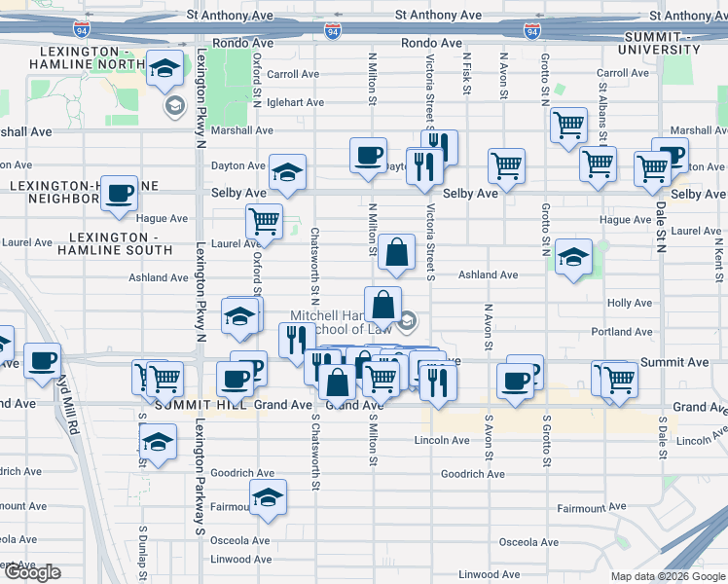The height and width of the screenshot is (584, 728).
Task: Click the 'SUMMIT - UNIVERSITY' neighborhood label
Action: [659, 43]
